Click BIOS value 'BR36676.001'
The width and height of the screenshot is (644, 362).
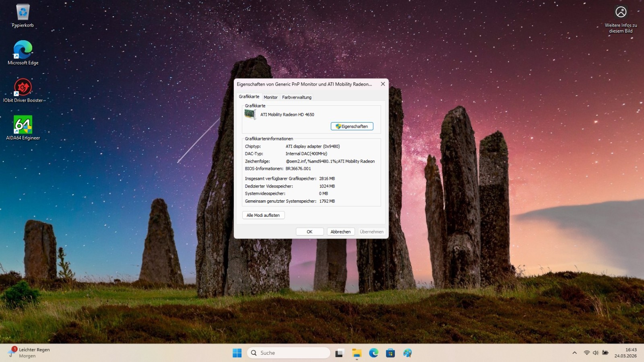(x=298, y=169)
